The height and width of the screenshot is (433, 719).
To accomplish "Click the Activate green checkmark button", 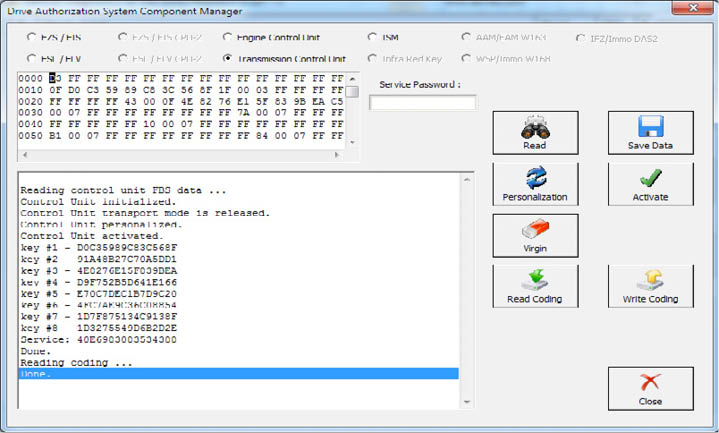I will 650,184.
